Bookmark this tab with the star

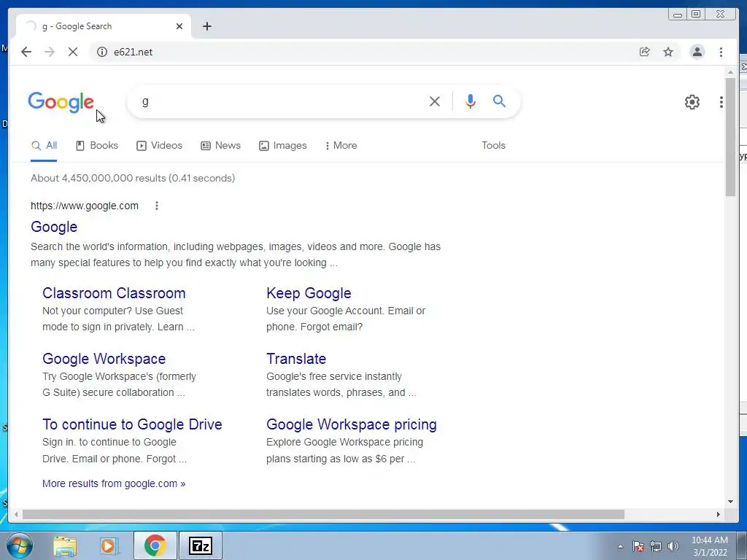[x=668, y=52]
